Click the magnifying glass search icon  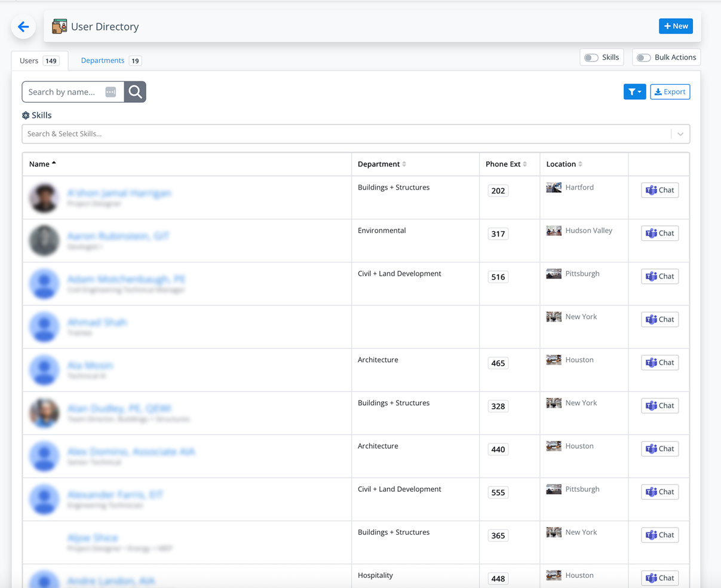click(134, 91)
